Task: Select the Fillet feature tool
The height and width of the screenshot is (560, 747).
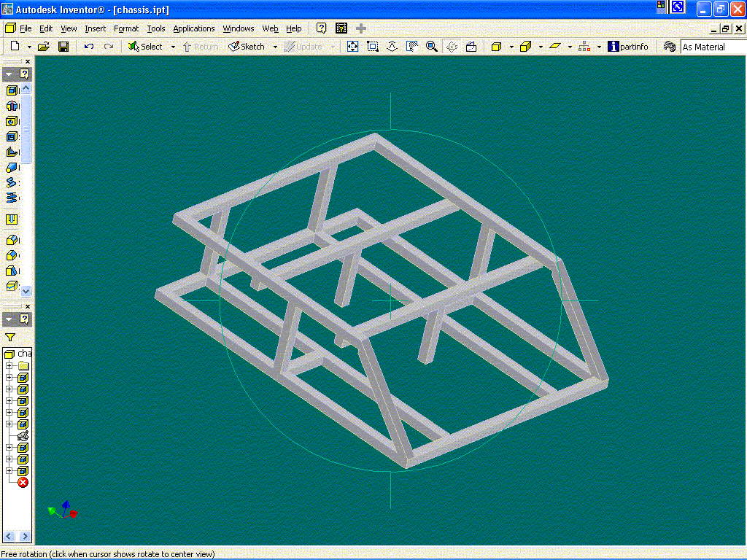Action: coord(12,240)
